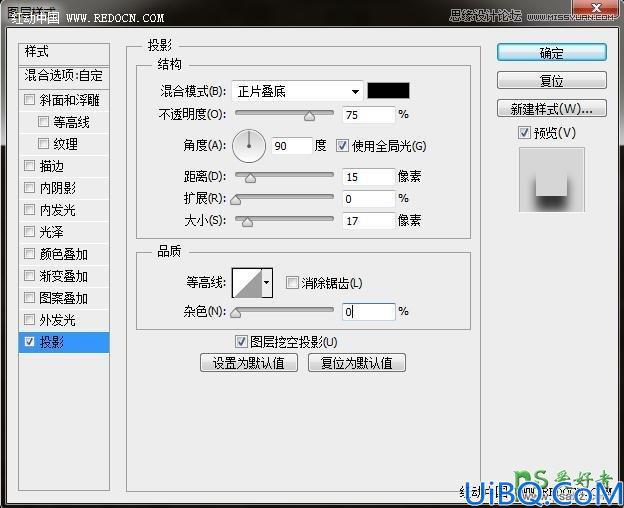
Task: Click the 距离 distance slider handle
Action: (x=250, y=178)
